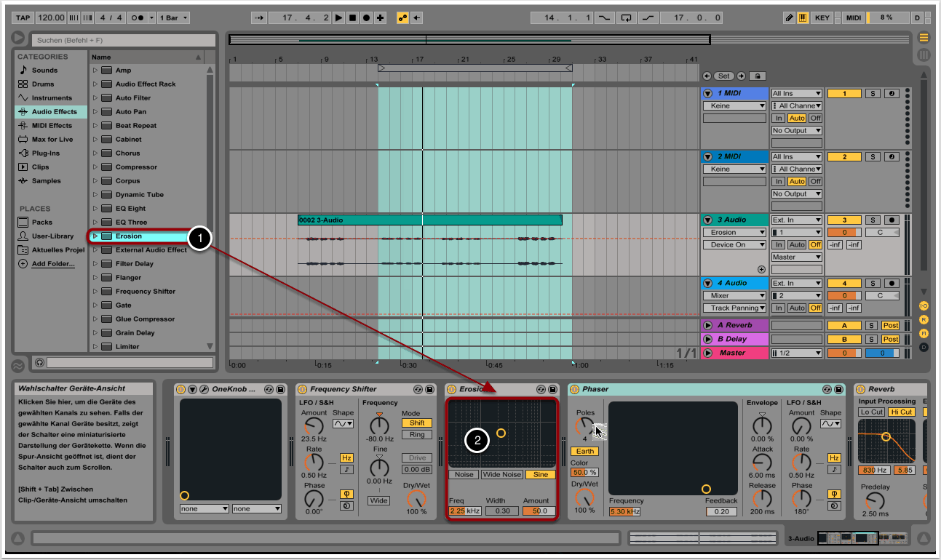Image resolution: width=941 pixels, height=560 pixels.
Task: Open the Master output 1/2 dropdown
Action: (796, 353)
